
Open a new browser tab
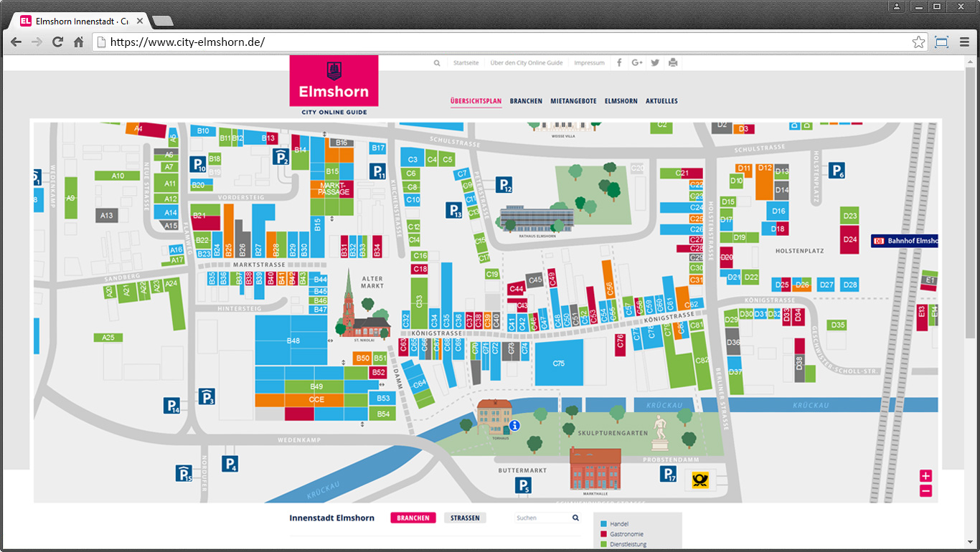(163, 21)
